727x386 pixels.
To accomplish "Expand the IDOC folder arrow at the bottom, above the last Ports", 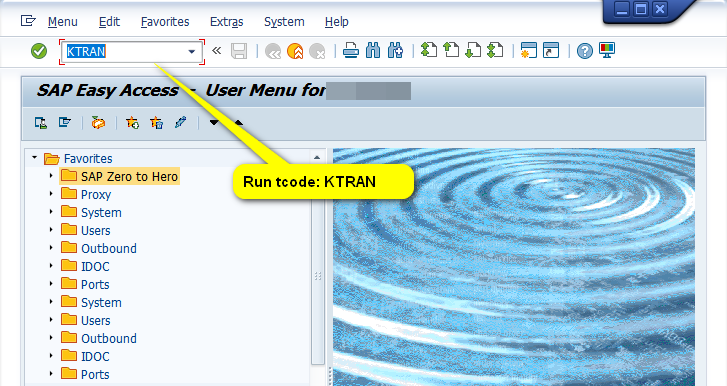I will (x=51, y=356).
